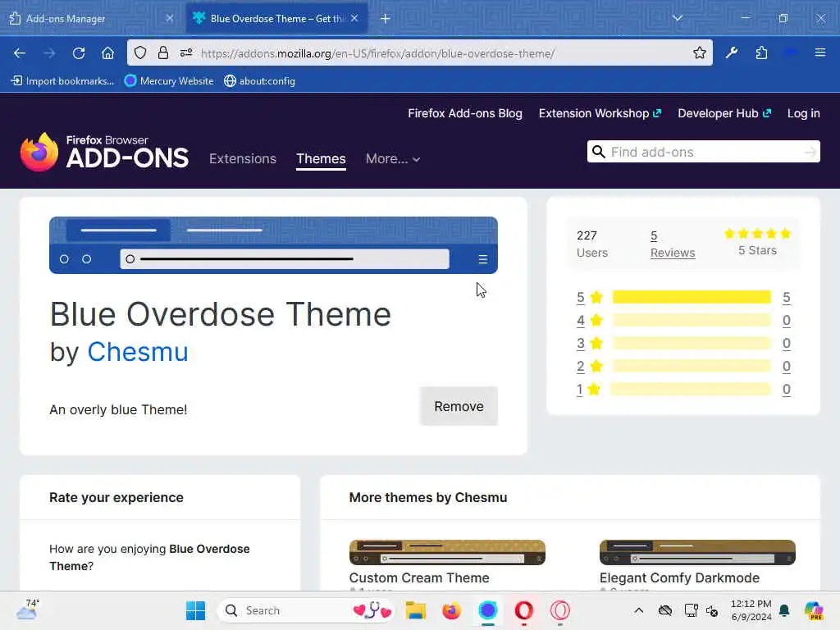Open Copilot preview icon in taskbar
840x630 pixels.
coord(813,610)
